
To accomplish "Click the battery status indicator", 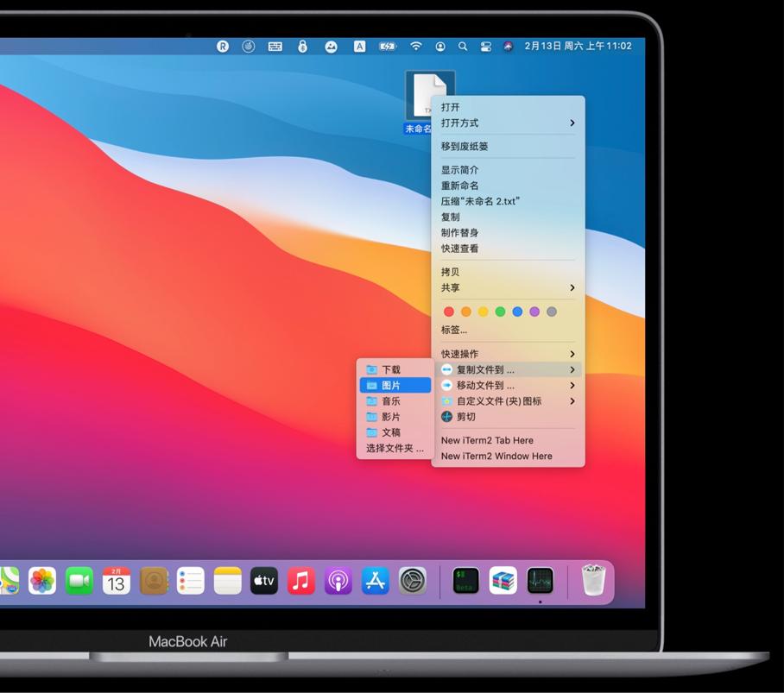I will pos(386,47).
